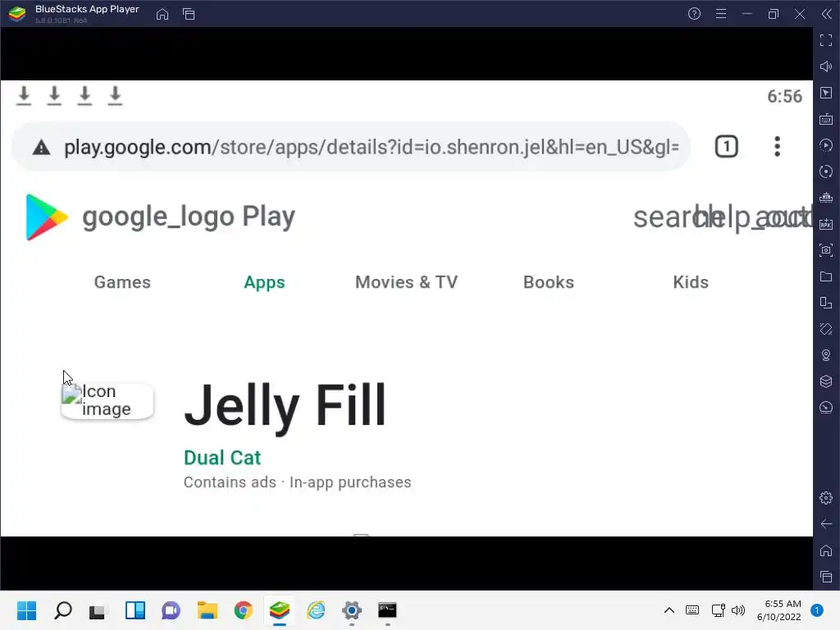This screenshot has height=630, width=840.
Task: Open Windows Settings gear on taskbar
Action: (x=352, y=610)
